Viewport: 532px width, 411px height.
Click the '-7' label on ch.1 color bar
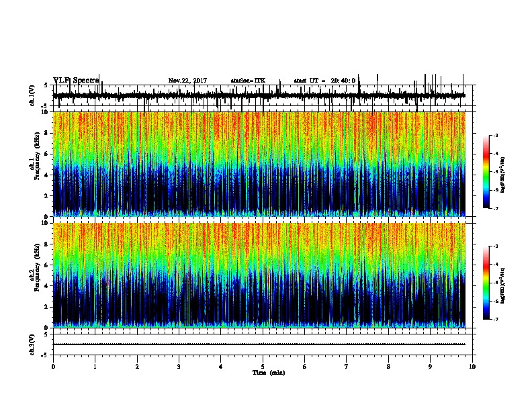pos(495,208)
